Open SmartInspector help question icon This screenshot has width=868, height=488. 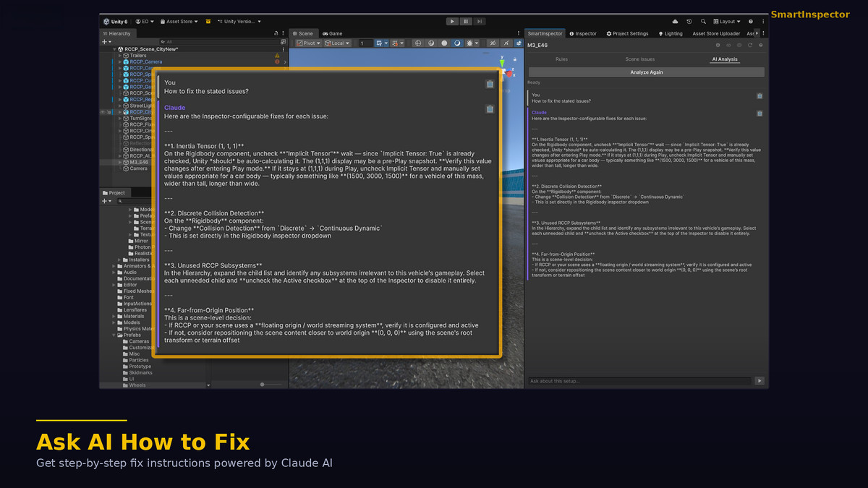(761, 45)
